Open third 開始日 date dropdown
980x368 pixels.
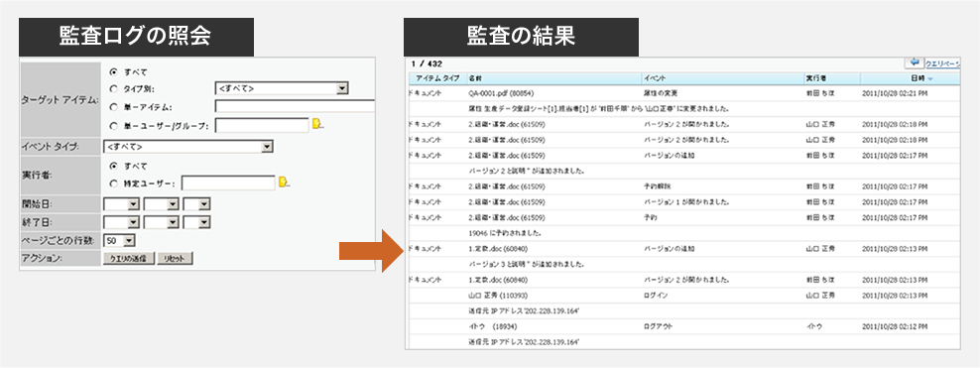[196, 203]
